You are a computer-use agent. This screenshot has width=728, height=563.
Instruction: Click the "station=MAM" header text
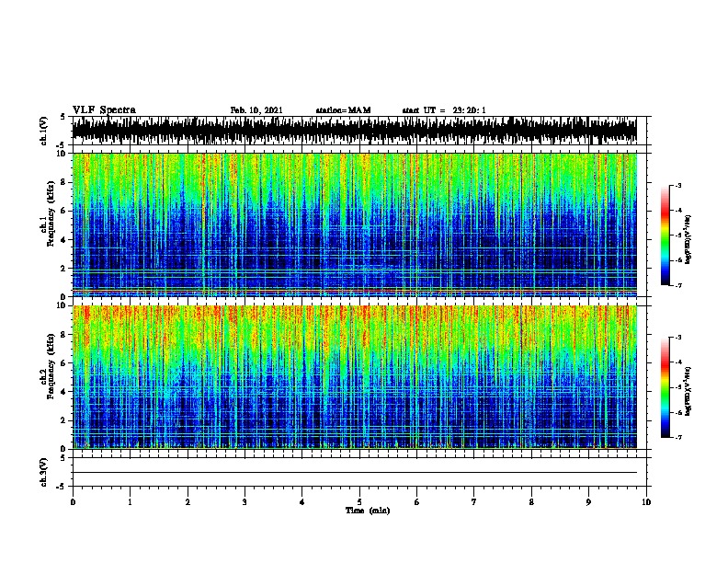pyautogui.click(x=343, y=110)
